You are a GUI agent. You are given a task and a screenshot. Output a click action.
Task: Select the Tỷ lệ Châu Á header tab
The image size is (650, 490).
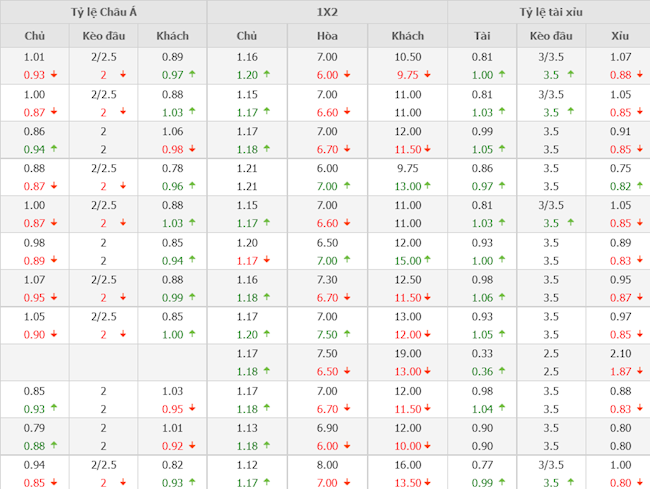(103, 12)
